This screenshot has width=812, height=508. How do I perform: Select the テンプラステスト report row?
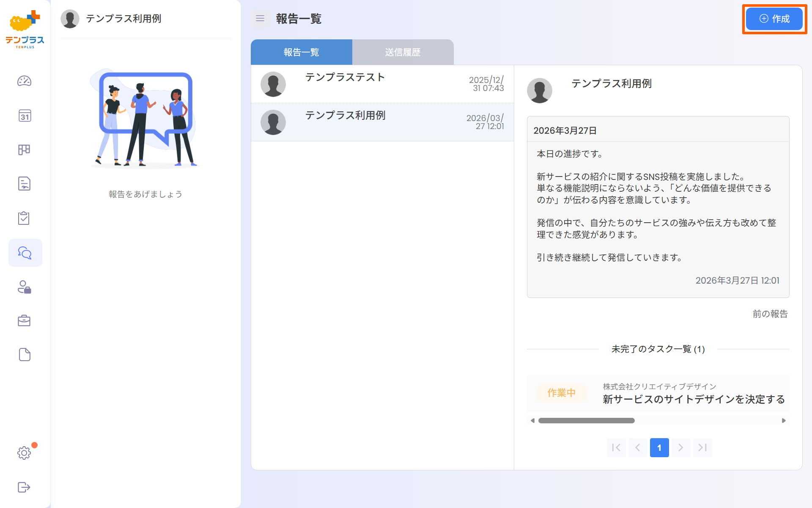pos(382,84)
